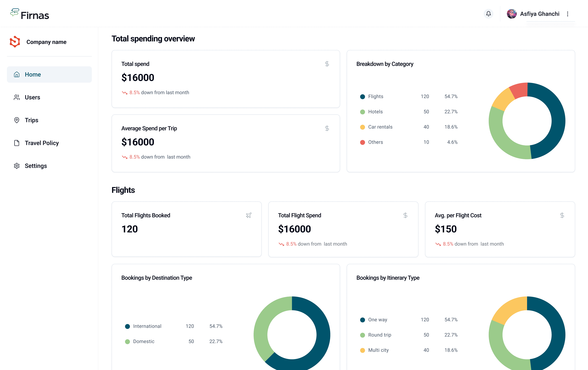Screen dimensions: 588x370
Task: Open the notifications bell
Action: point(488,14)
